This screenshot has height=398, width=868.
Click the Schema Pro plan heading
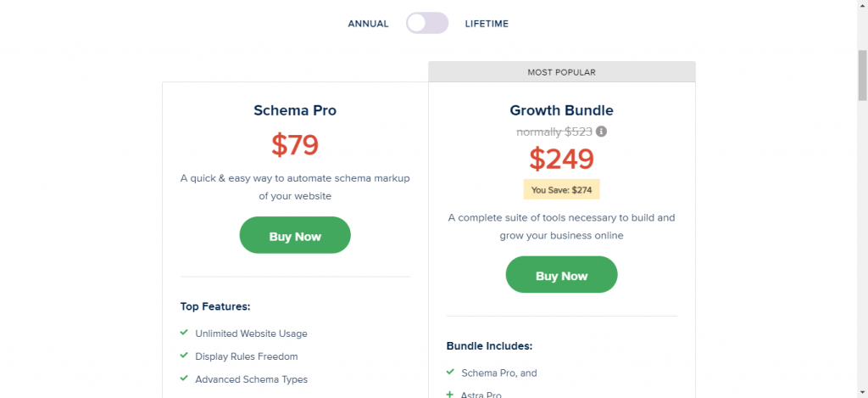point(295,110)
